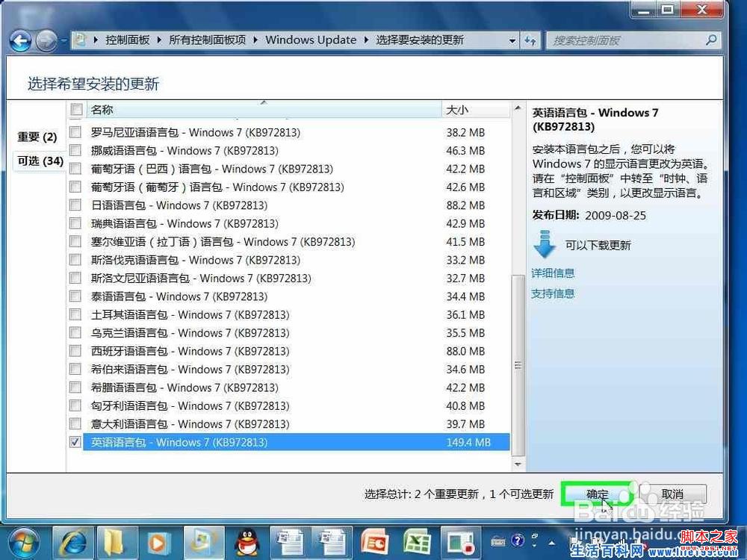Click the 取消 button

(x=672, y=494)
